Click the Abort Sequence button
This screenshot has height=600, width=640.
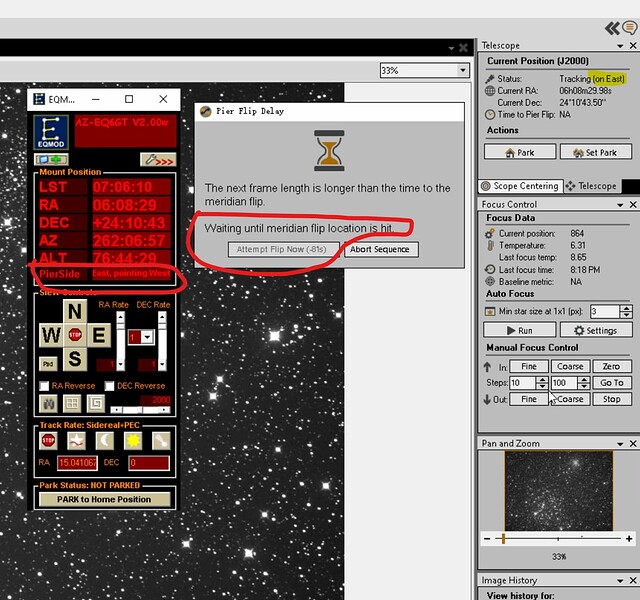click(381, 249)
